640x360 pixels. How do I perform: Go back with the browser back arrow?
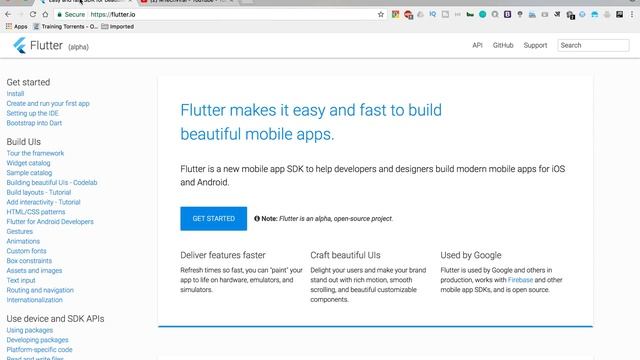(x=8, y=14)
